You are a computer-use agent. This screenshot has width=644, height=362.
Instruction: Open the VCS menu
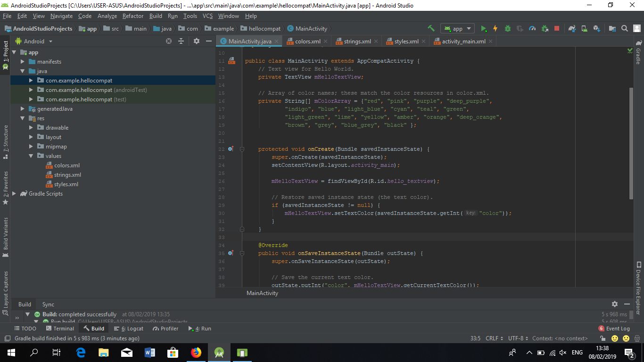click(207, 16)
